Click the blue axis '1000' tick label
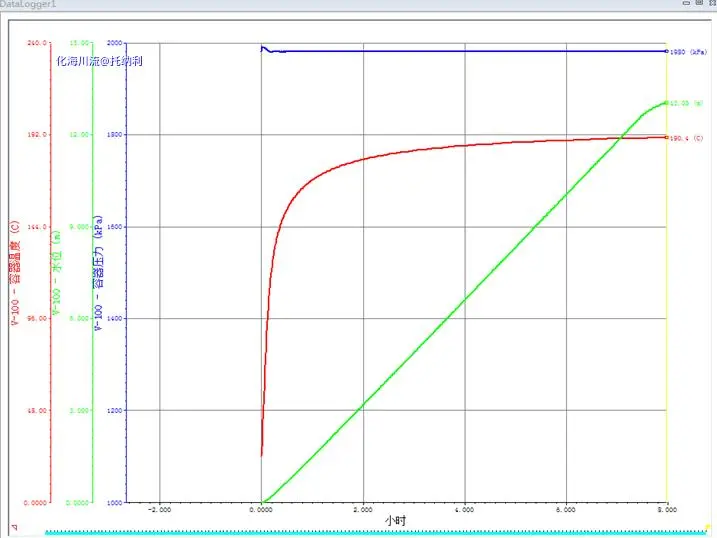Image resolution: width=717 pixels, height=538 pixels. [114, 503]
